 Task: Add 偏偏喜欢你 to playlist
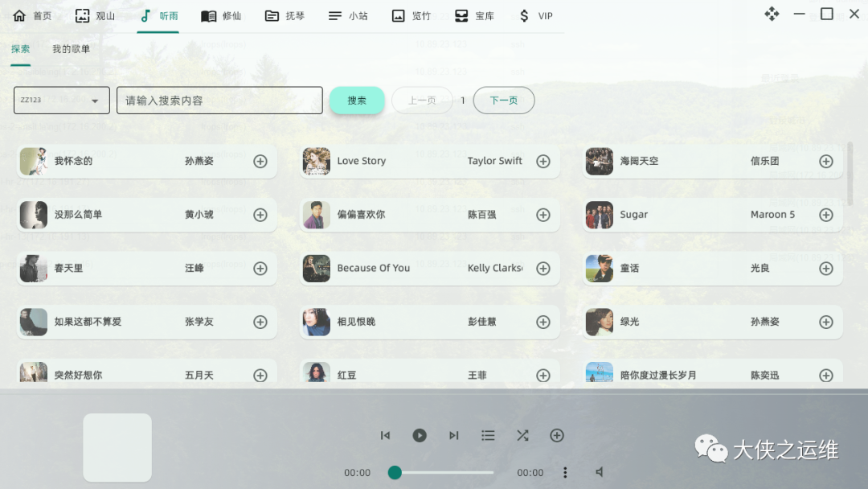[x=543, y=215]
